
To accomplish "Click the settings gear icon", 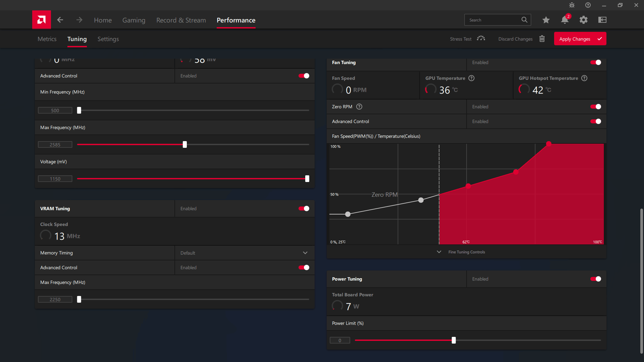I will 584,20.
